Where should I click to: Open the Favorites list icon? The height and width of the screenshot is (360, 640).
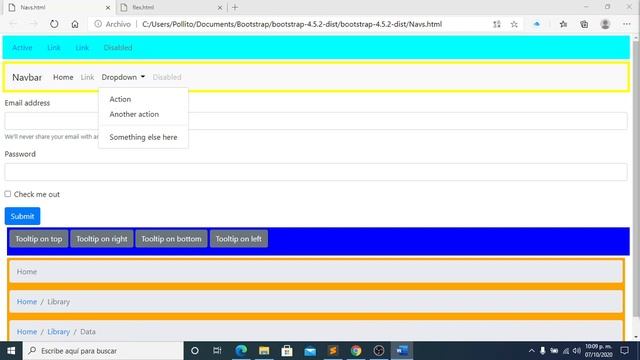[x=563, y=24]
